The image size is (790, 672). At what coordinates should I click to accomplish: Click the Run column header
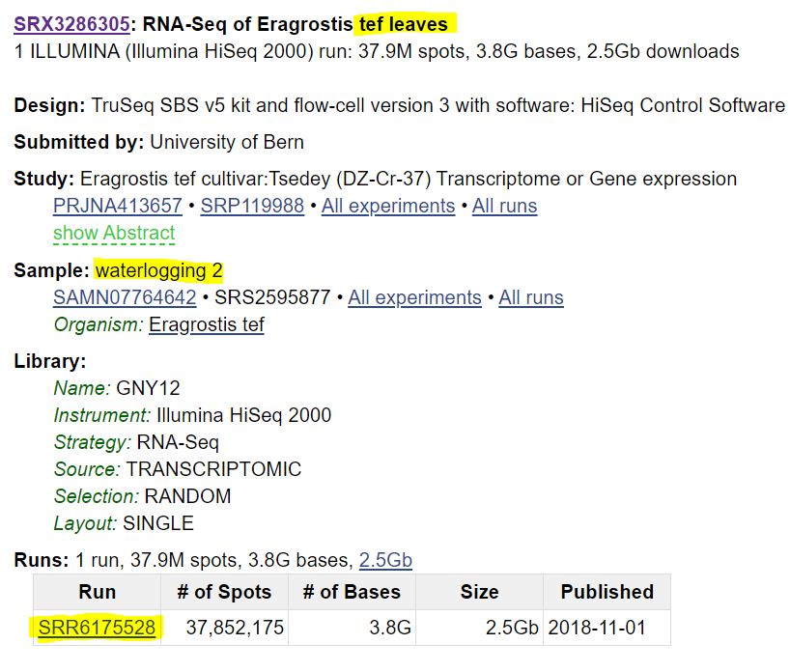click(x=98, y=592)
